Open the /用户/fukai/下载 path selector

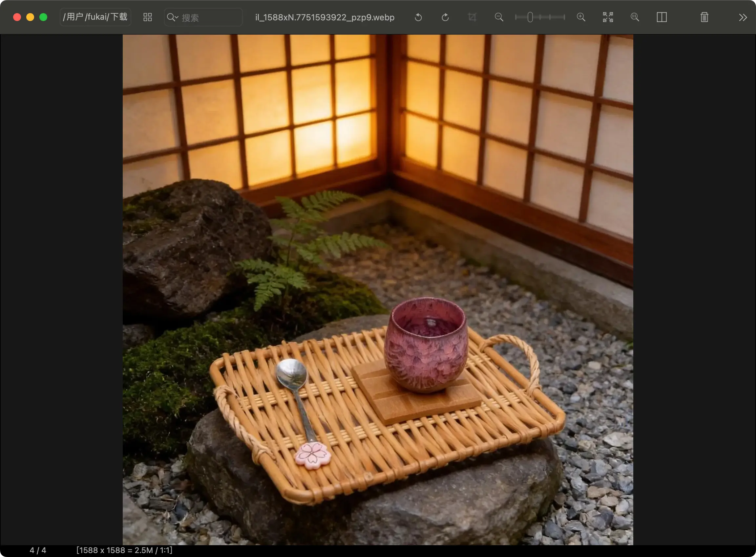tap(95, 17)
